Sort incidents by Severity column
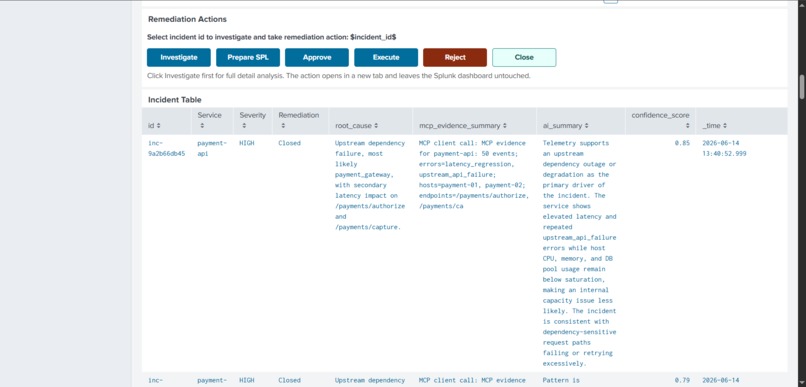The height and width of the screenshot is (387, 806). coord(252,120)
